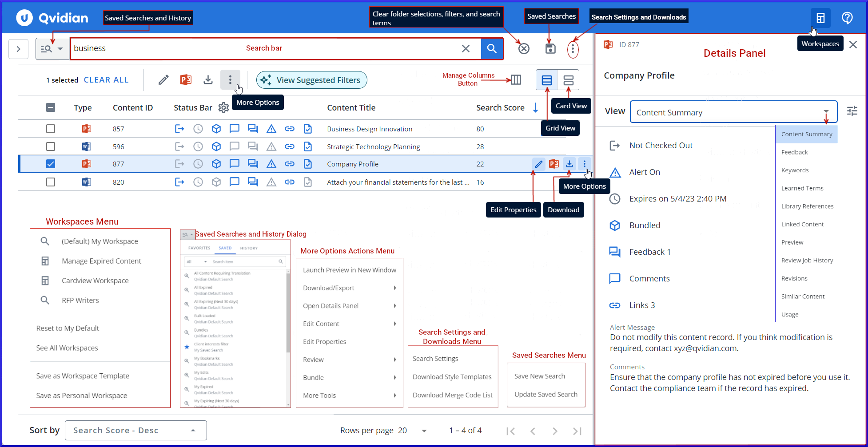Viewport: 868px width, 447px height.
Task: Click the download icon in Company Profile row
Action: [x=569, y=164]
